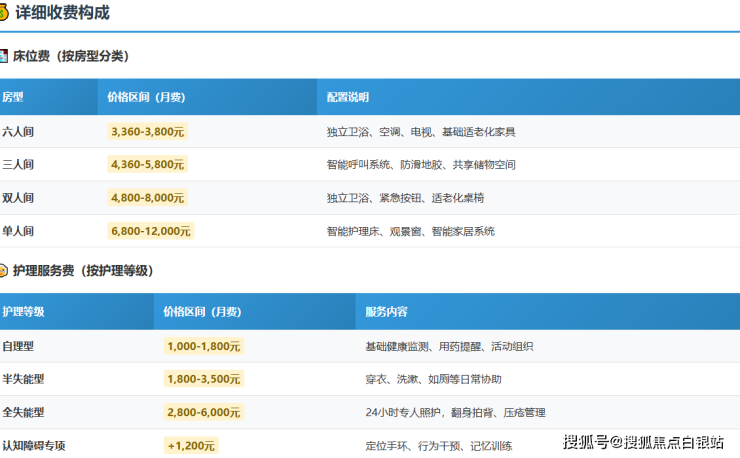The width and height of the screenshot is (740, 458).
Task: Click the 配置说明 column header
Action: 347,98
